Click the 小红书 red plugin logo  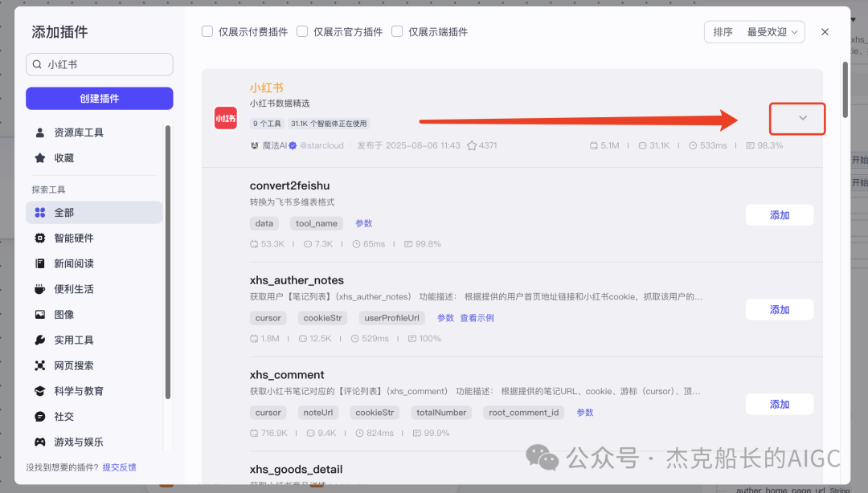pyautogui.click(x=226, y=118)
